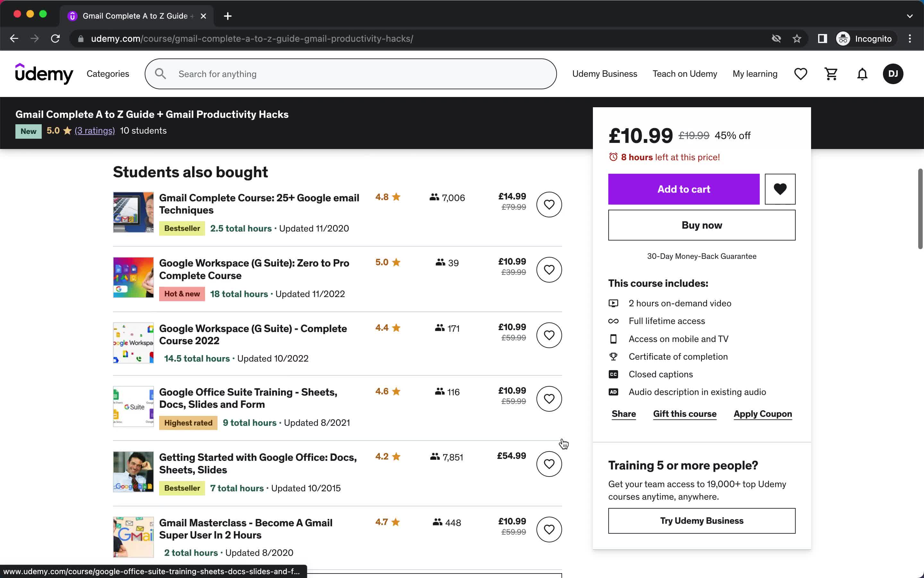Open Chrome's three-dot menu

coord(910,39)
